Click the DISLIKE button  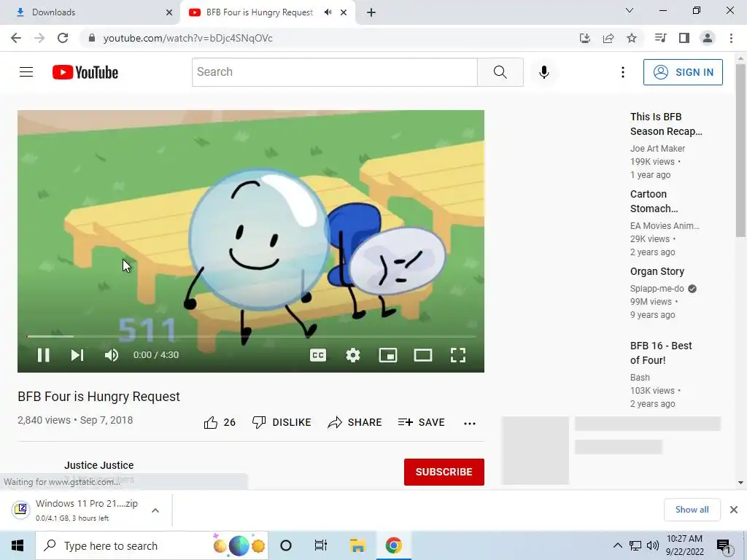(282, 422)
